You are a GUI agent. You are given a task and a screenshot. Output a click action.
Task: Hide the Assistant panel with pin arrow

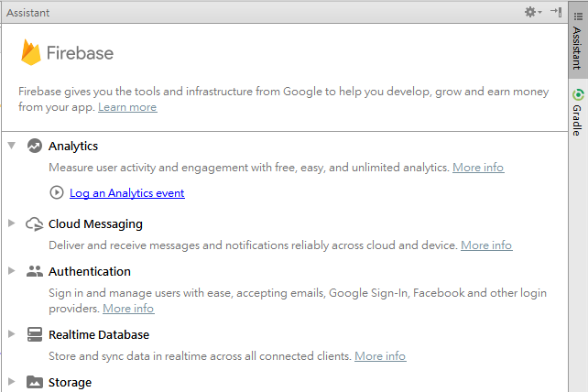click(x=556, y=12)
